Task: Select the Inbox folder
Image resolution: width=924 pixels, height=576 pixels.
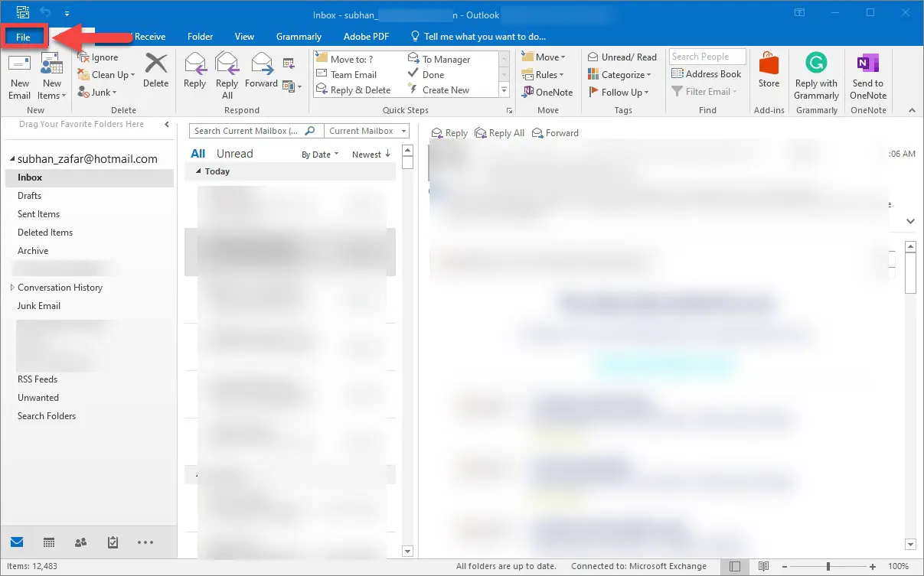Action: (90, 177)
